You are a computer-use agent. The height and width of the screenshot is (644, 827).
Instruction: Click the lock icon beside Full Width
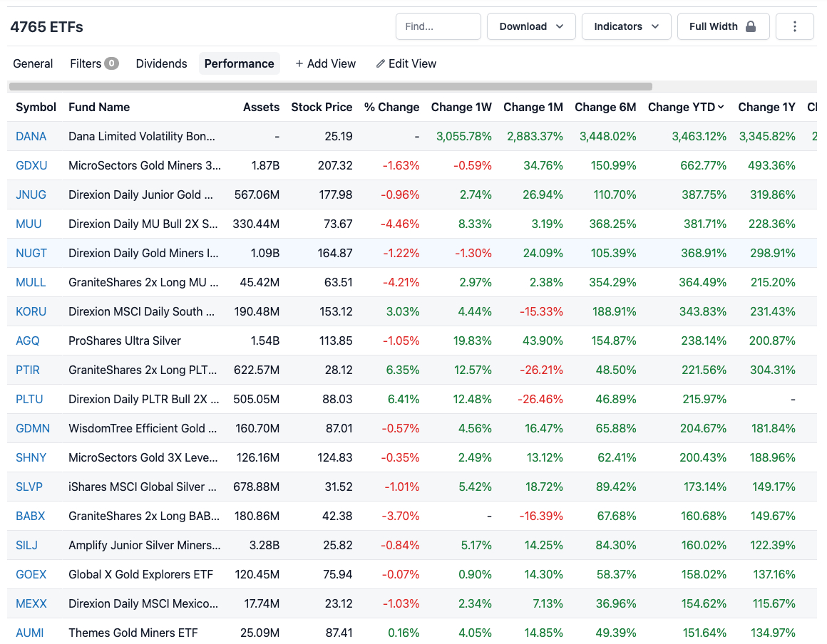[x=751, y=26]
